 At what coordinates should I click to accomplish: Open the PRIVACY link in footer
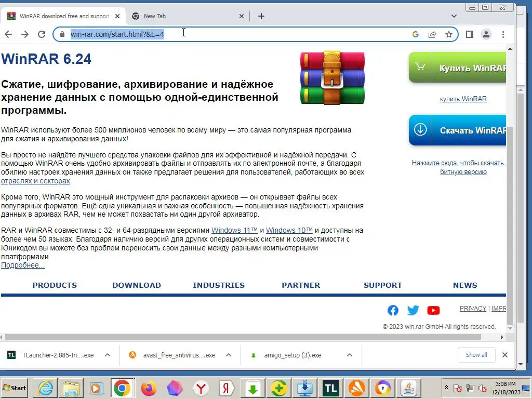(473, 309)
